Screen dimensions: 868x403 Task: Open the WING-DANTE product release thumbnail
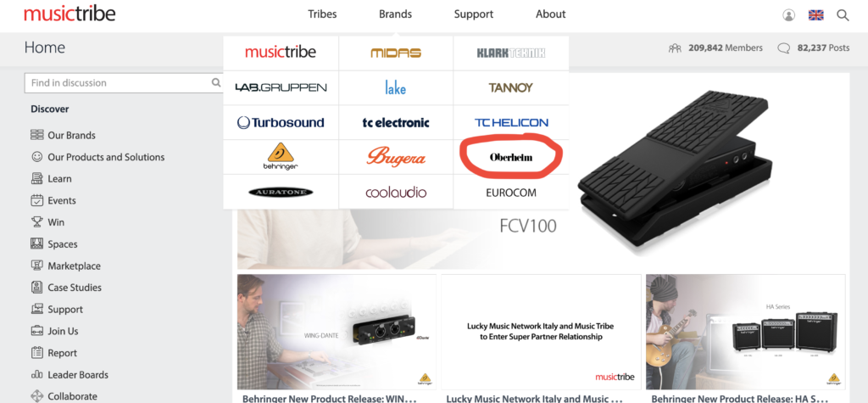coord(337,332)
